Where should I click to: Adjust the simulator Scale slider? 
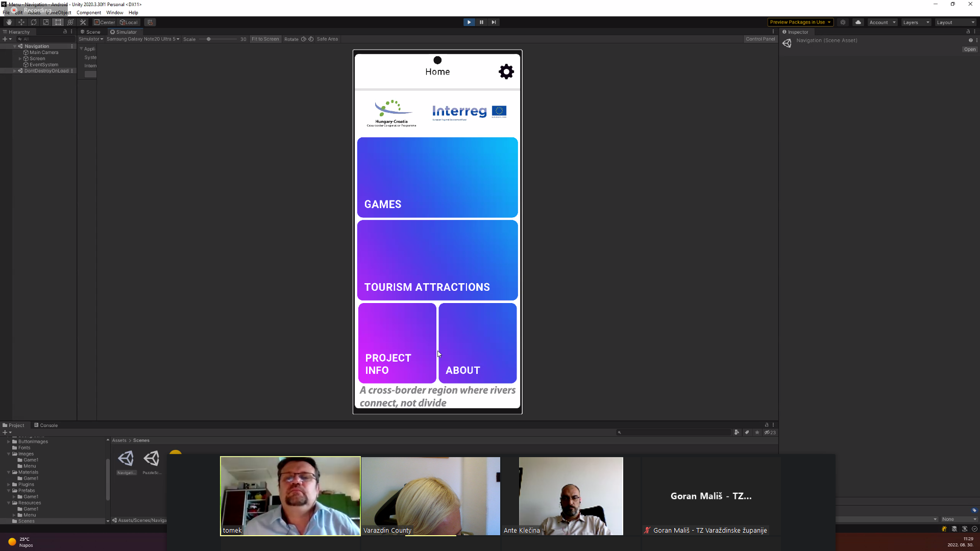tap(209, 39)
